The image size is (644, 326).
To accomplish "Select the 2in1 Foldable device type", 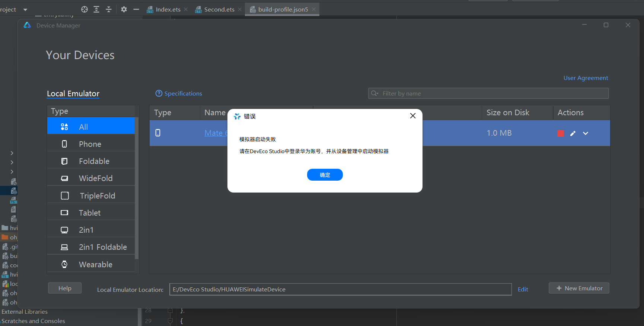I will coord(91,247).
